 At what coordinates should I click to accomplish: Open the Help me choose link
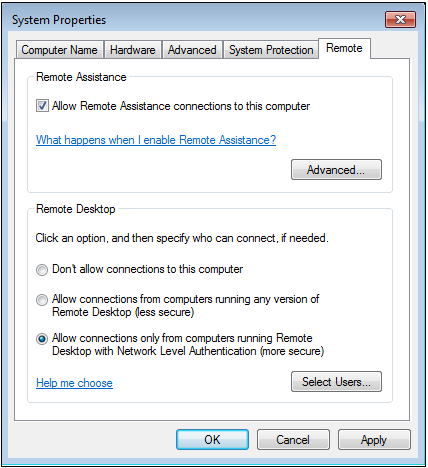click(74, 383)
